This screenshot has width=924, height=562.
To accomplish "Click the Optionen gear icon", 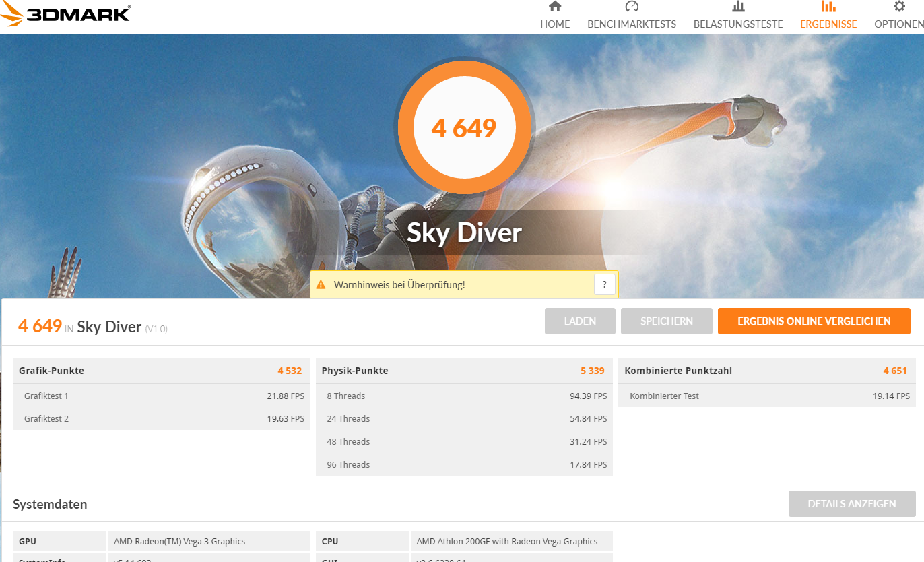I will (x=899, y=7).
